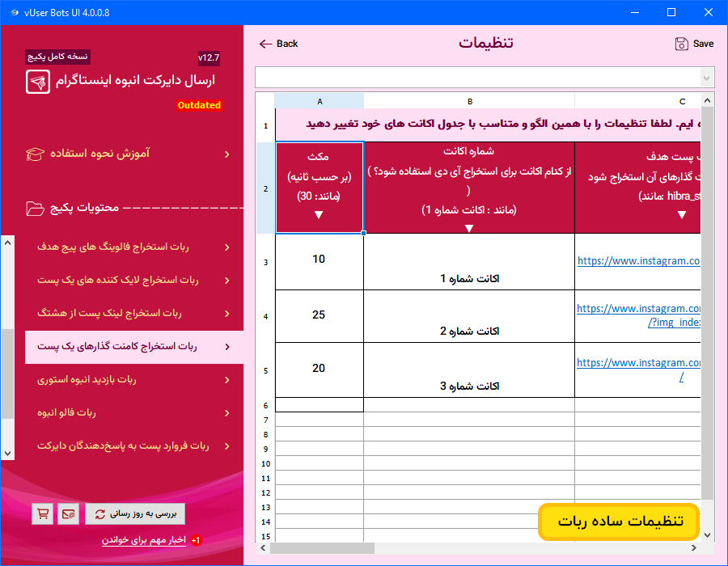This screenshot has height=566, width=728.
Task: Select cell with value 20
Action: pos(320,370)
